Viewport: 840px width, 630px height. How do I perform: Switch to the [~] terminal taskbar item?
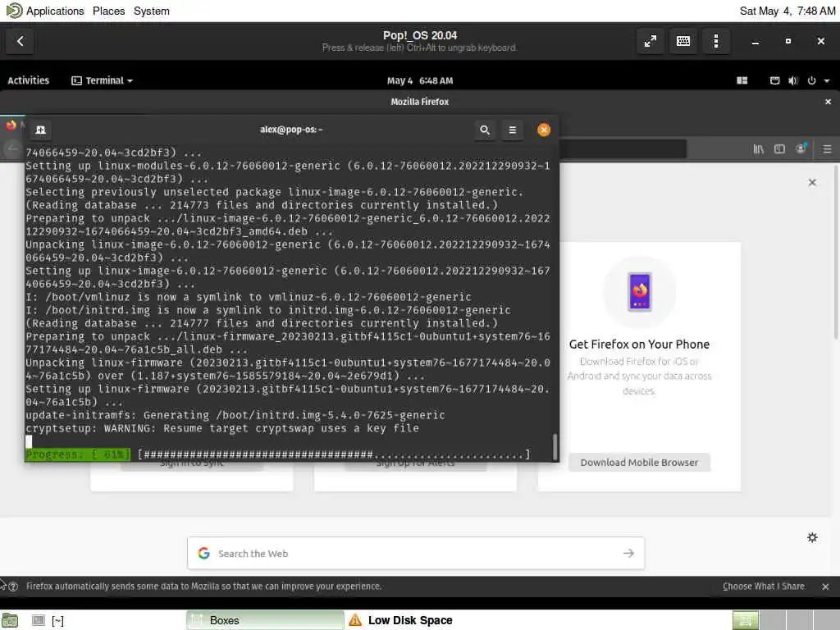pyautogui.click(x=48, y=620)
